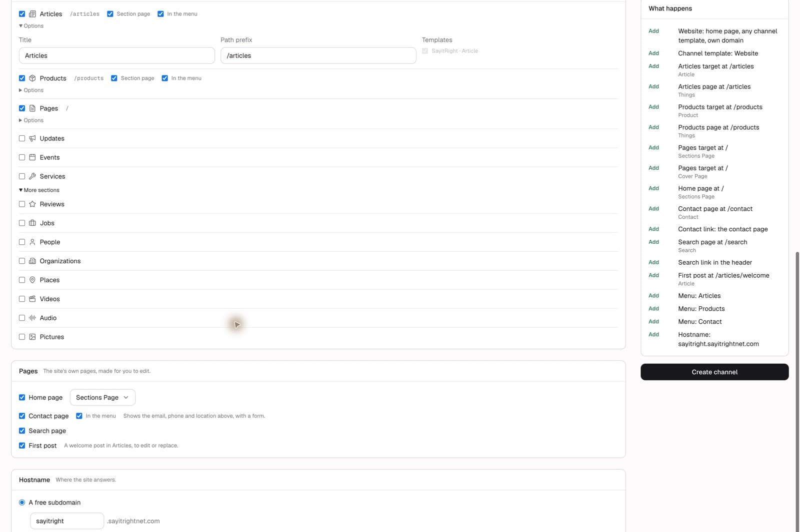The height and width of the screenshot is (532, 800).
Task: Click the Jobs briefcase icon
Action: pyautogui.click(x=32, y=223)
